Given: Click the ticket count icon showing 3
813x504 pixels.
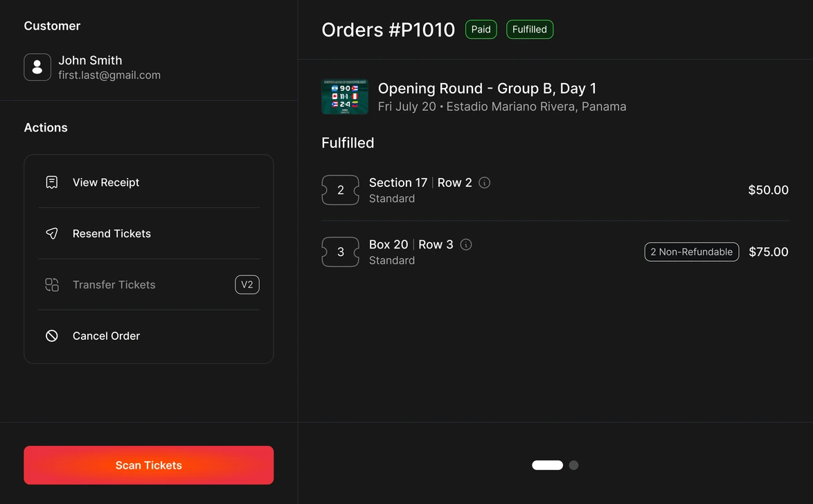Looking at the screenshot, I should (x=340, y=252).
